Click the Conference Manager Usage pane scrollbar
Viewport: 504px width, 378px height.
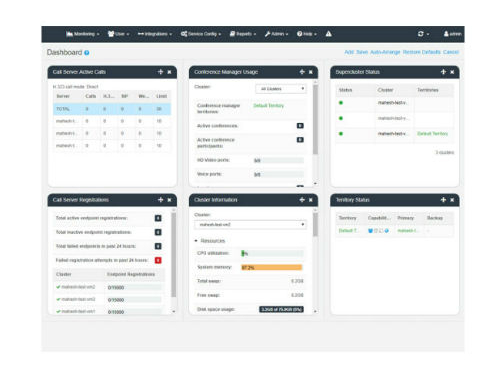point(315,119)
